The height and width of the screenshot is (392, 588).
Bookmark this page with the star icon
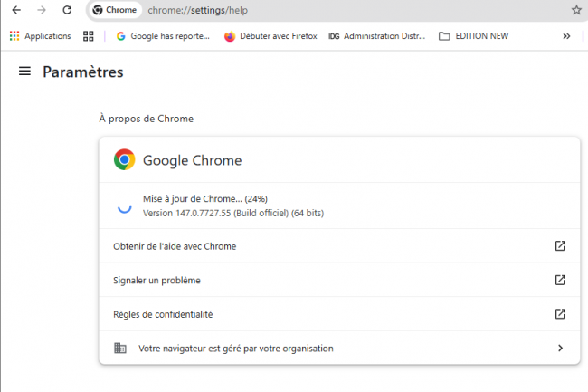576,10
